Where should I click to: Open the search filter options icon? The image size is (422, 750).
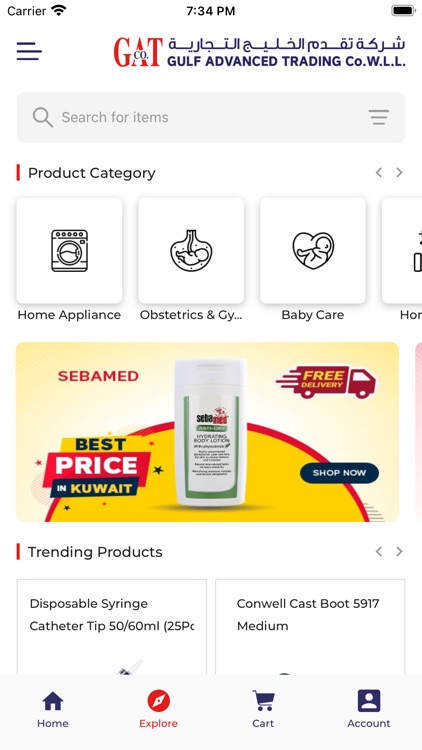click(378, 117)
